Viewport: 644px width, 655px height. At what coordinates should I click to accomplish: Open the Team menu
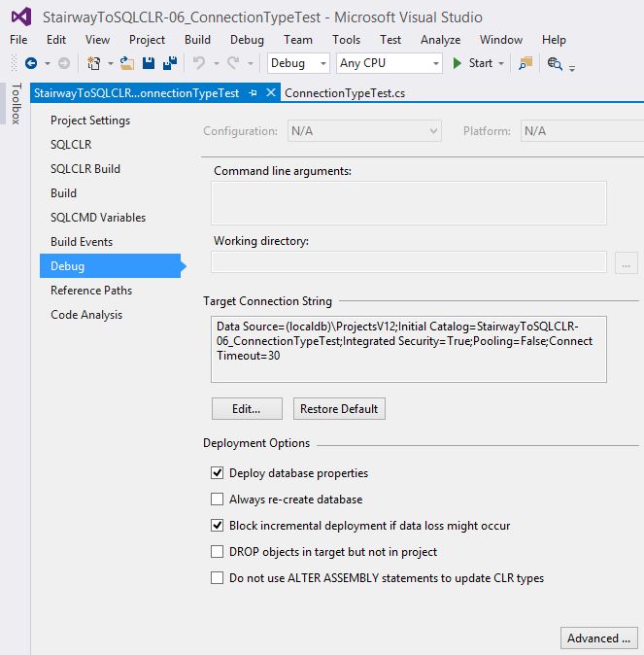pyautogui.click(x=298, y=40)
